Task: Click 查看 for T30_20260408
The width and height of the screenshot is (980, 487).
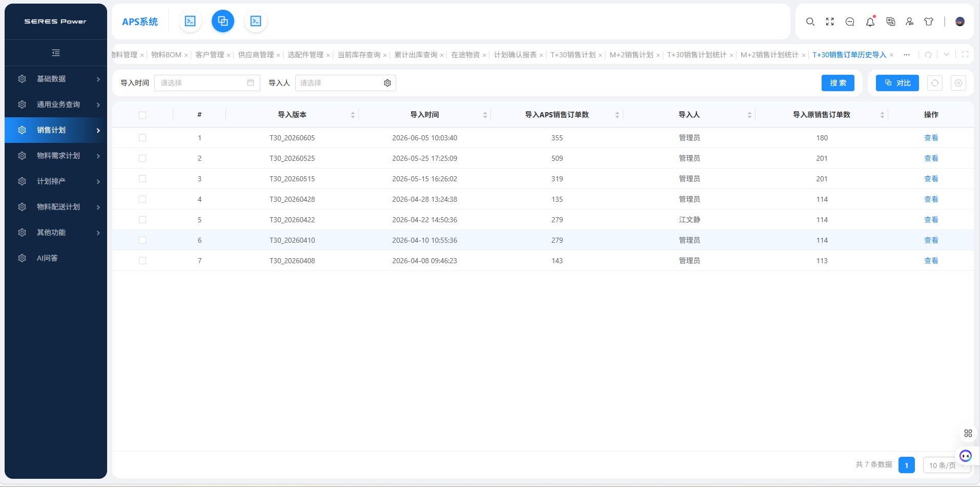Action: click(931, 261)
